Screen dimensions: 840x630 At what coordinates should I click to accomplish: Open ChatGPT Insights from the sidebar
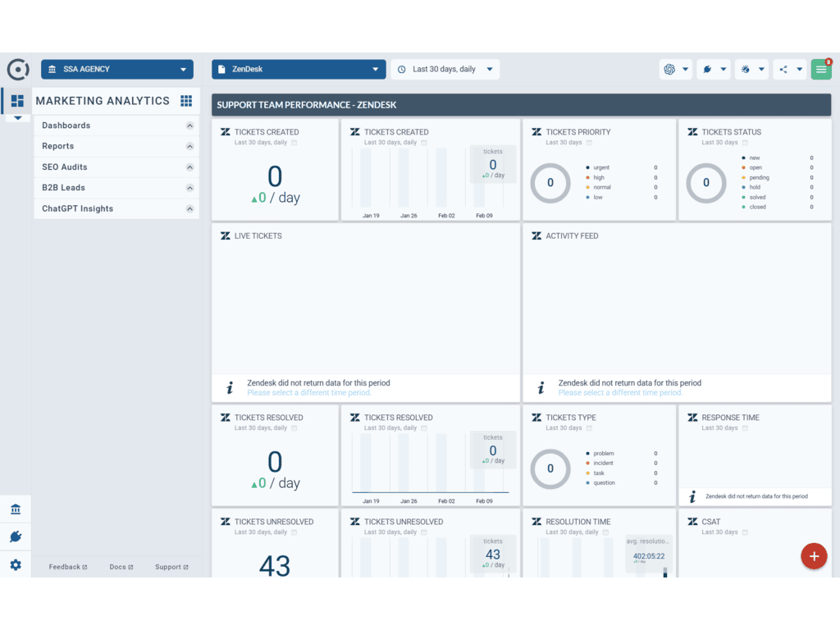point(115,208)
